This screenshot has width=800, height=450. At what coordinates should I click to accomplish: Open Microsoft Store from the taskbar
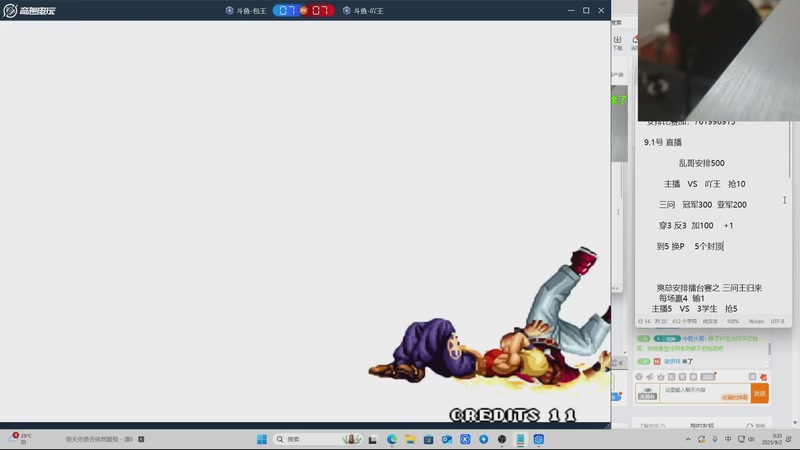click(x=429, y=439)
